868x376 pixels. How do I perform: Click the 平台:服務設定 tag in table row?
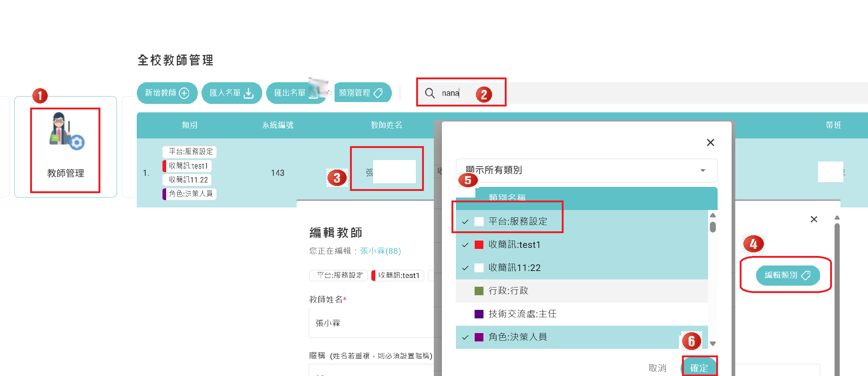189,152
